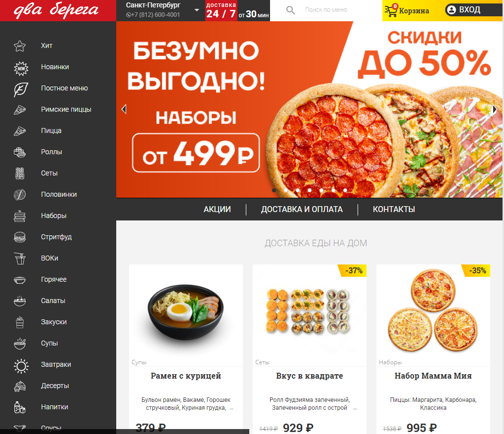This screenshot has width=504, height=434.
Task: Open the Рамен с курицей product link
Action: pyautogui.click(x=186, y=376)
